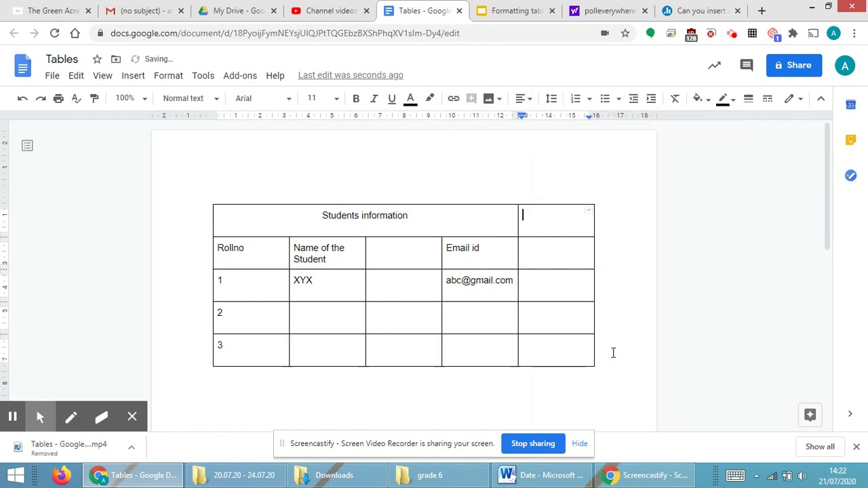Decrease the indent
Image resolution: width=868 pixels, height=488 pixels.
coord(633,99)
